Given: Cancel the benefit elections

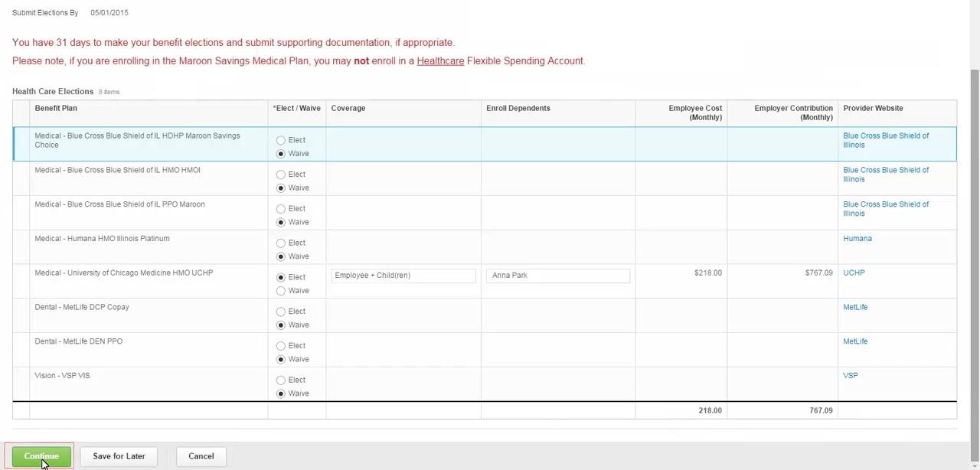Looking at the screenshot, I should [x=201, y=456].
